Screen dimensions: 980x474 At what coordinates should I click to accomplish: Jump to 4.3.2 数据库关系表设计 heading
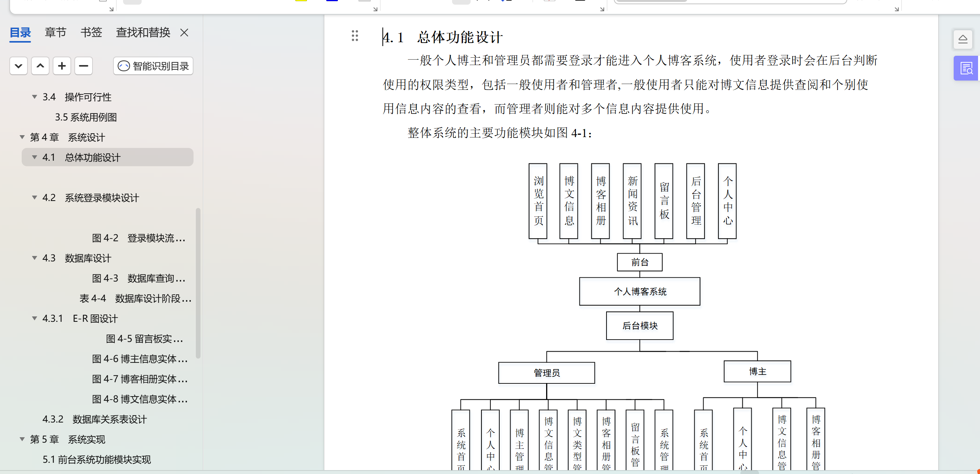click(x=94, y=419)
